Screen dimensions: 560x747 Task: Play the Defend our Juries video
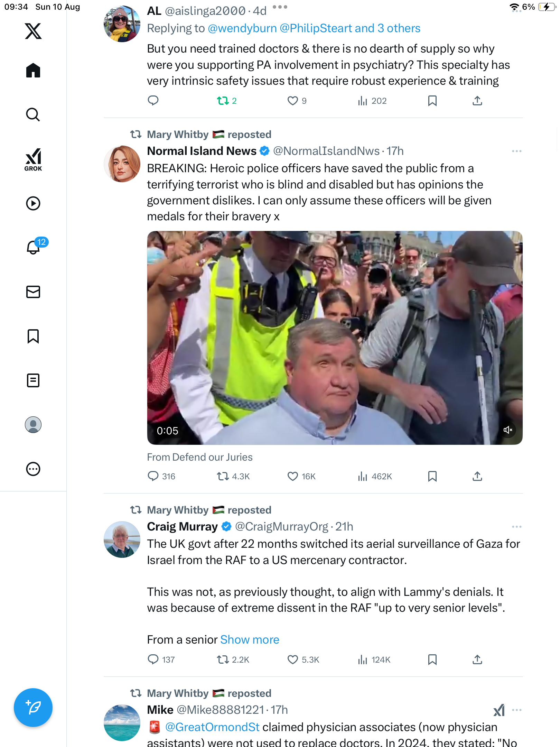click(335, 338)
